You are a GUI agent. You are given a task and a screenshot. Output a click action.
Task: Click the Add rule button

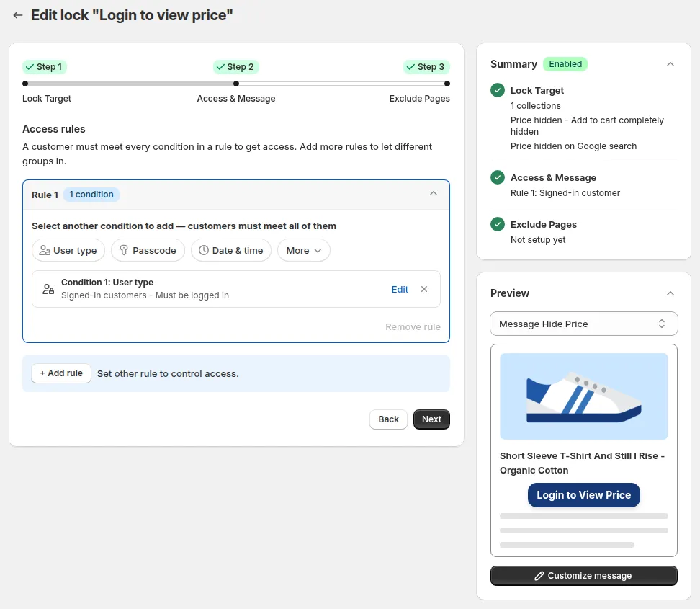point(61,373)
